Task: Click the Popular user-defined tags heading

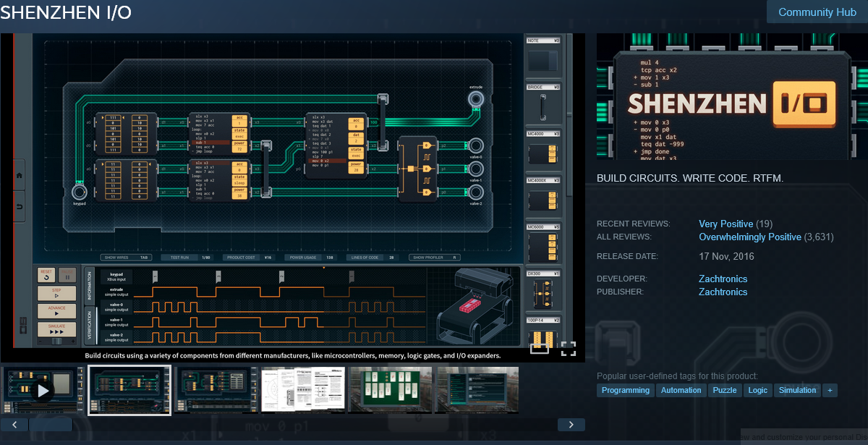Action: [677, 376]
